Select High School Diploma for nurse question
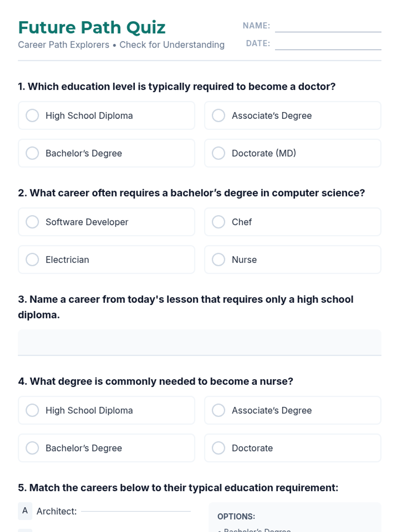 coord(32,410)
